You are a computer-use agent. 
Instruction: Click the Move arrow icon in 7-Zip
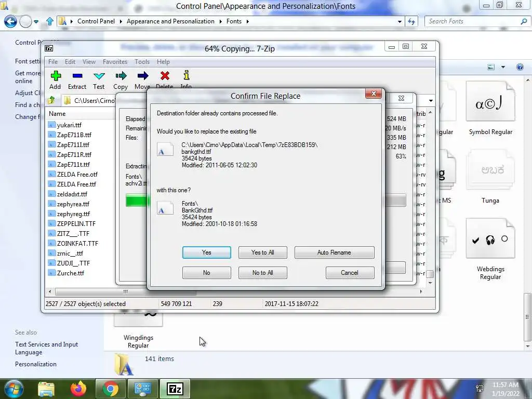point(143,76)
